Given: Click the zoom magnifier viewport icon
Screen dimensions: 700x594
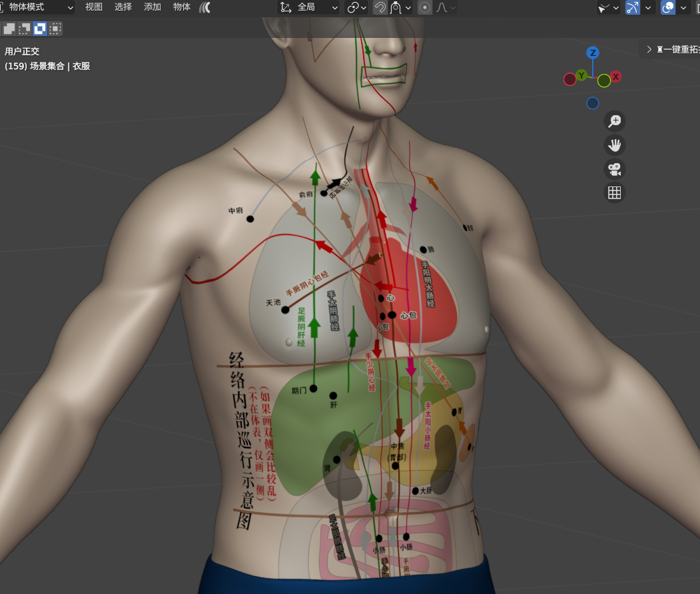Looking at the screenshot, I should click(x=614, y=121).
